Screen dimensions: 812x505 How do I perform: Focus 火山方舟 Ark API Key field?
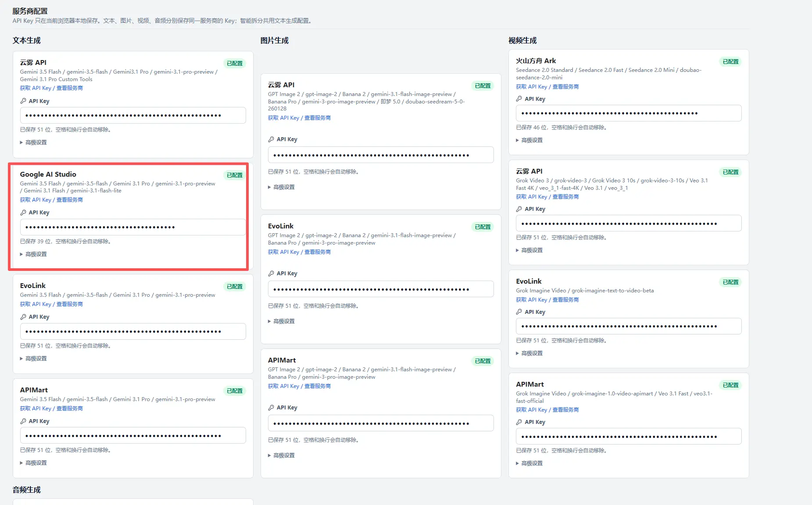(x=629, y=113)
